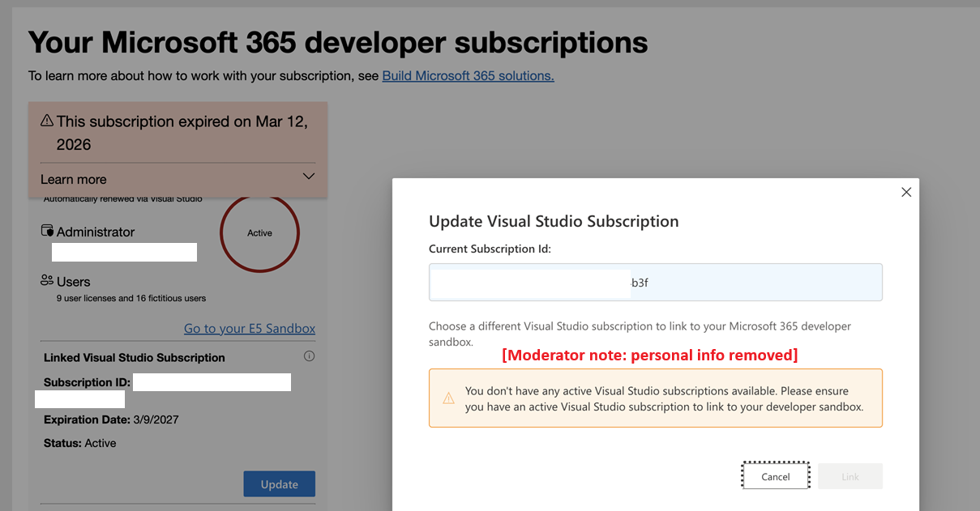Click the Cancel button in the dialog

coord(776,476)
